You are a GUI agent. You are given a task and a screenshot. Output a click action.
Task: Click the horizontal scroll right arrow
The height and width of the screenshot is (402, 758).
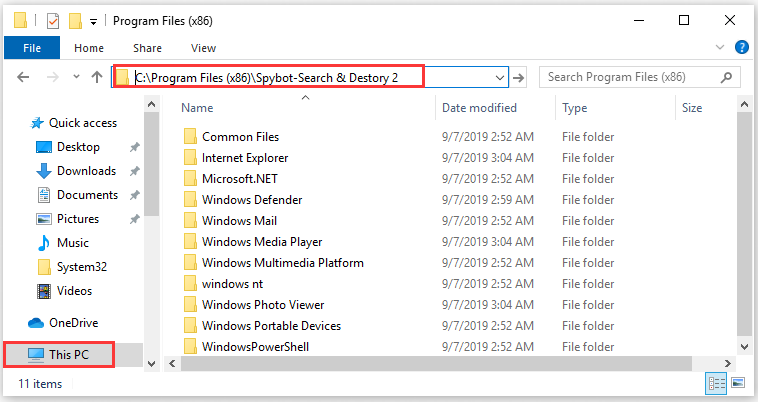click(728, 363)
